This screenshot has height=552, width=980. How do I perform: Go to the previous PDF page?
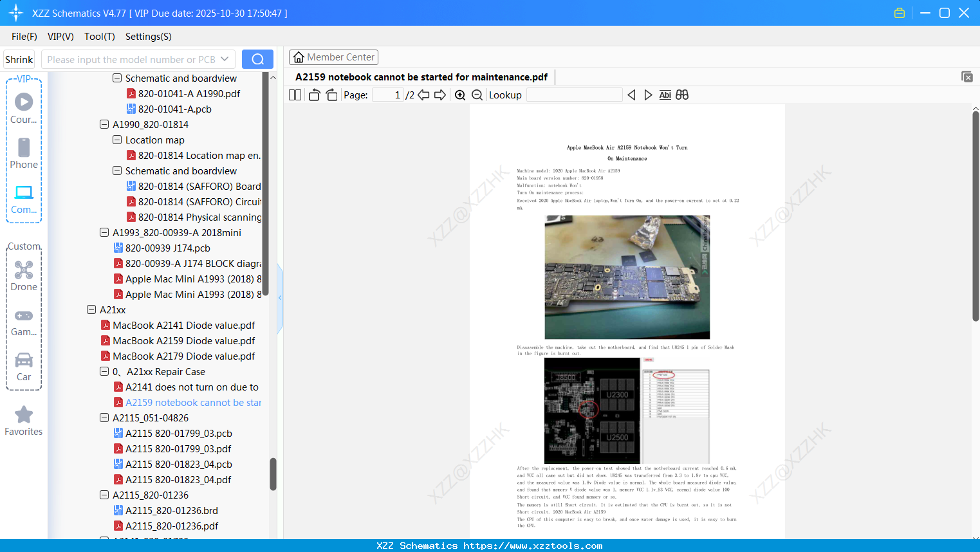423,95
